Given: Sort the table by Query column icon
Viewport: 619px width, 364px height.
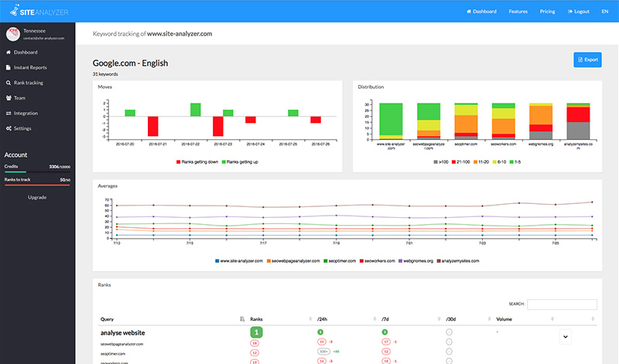Looking at the screenshot, I should click(x=242, y=319).
